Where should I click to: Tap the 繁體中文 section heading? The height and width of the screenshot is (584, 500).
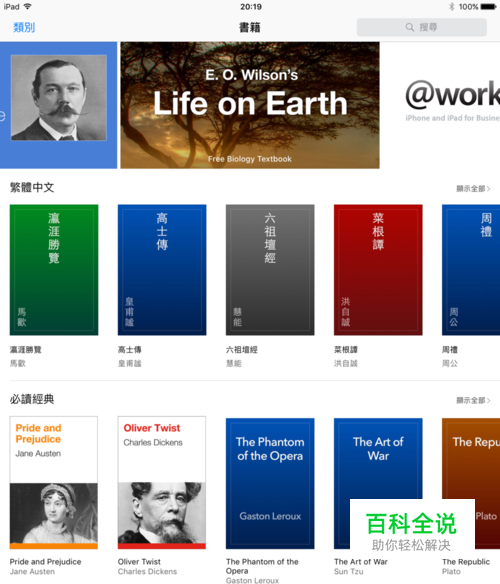[x=32, y=187]
